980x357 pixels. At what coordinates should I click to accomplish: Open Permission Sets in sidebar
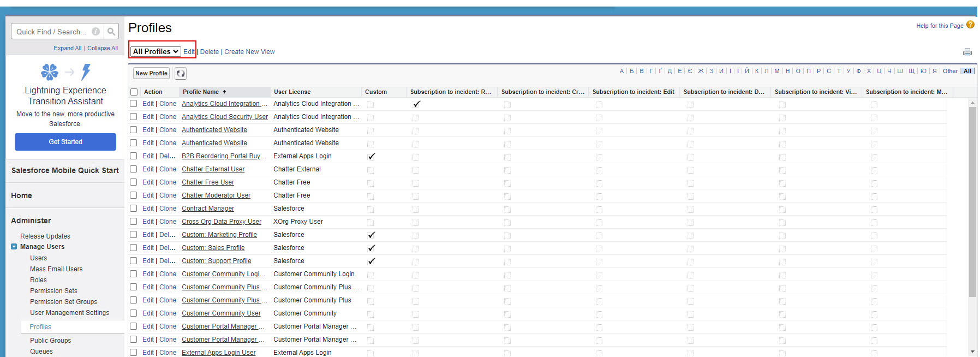pos(53,291)
